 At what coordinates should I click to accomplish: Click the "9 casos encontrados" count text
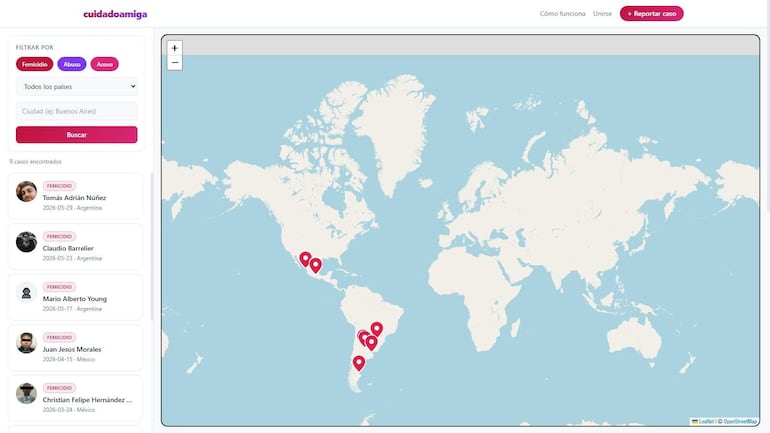pyautogui.click(x=35, y=162)
